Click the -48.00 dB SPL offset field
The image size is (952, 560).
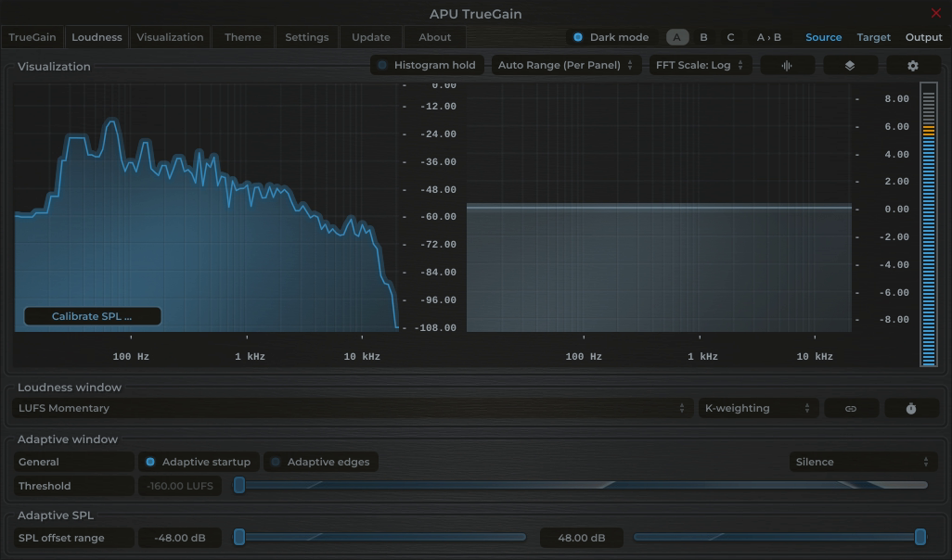tap(180, 538)
